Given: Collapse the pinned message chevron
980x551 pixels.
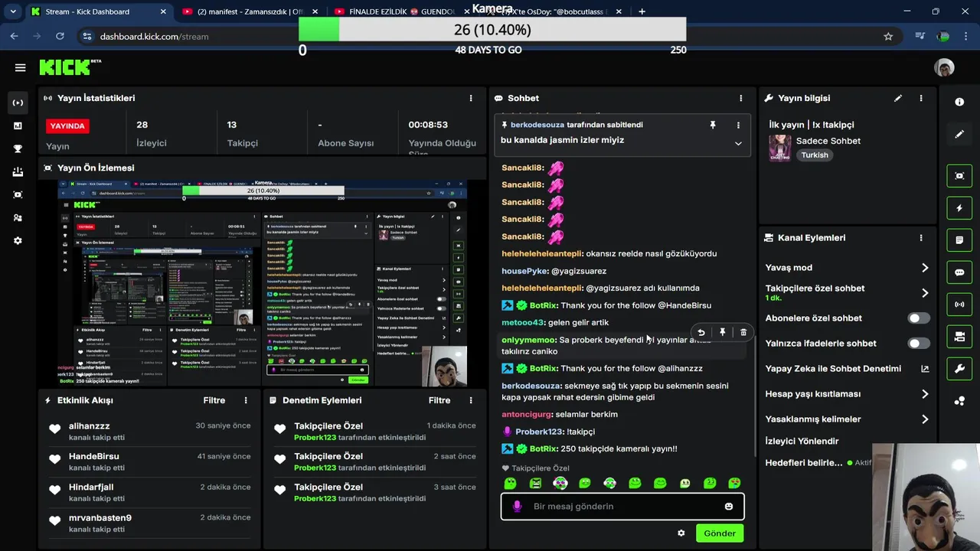Looking at the screenshot, I should pos(738,143).
